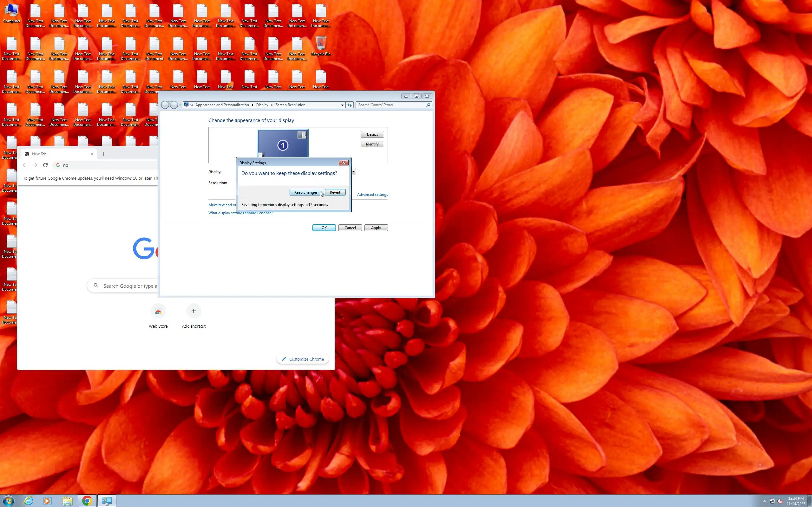Open the Advanced settings link

(x=372, y=195)
